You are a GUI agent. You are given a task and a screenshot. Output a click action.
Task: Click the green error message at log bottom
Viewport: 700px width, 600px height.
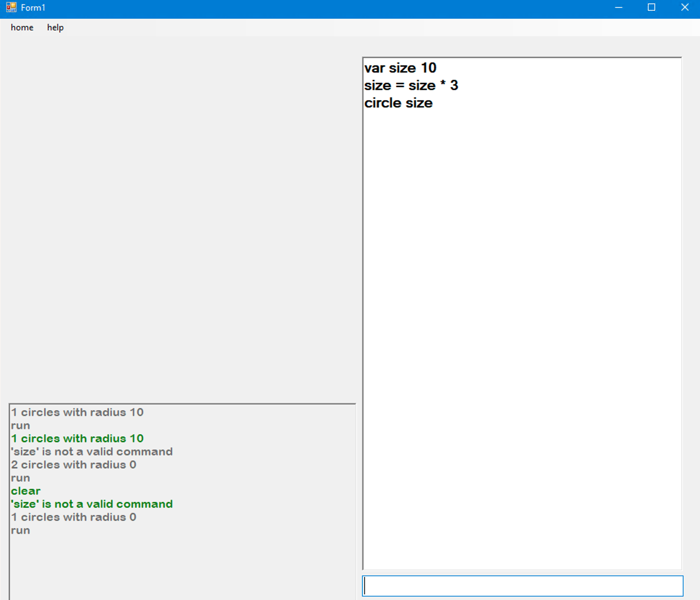point(92,504)
